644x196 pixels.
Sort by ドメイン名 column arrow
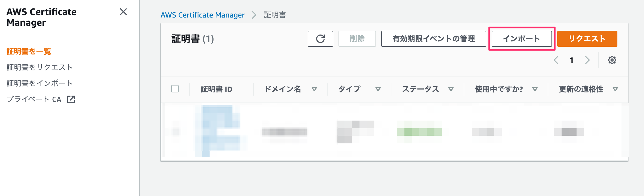pos(314,89)
